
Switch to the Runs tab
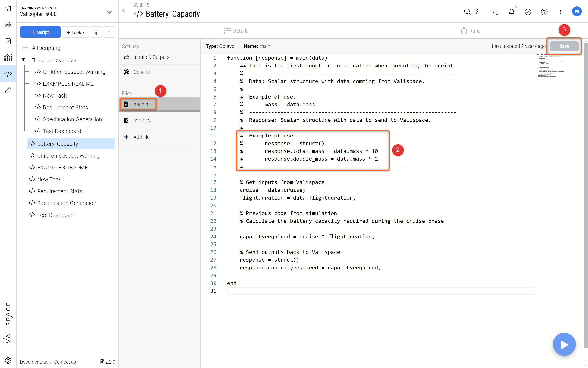click(471, 31)
